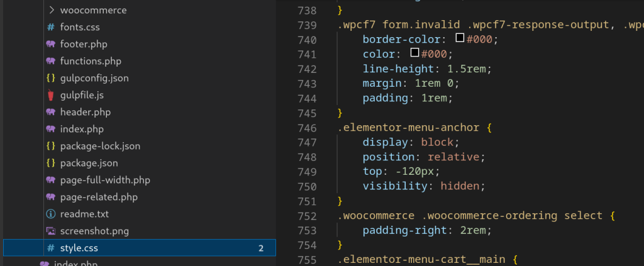Click the red gulp cup icon

pos(50,96)
